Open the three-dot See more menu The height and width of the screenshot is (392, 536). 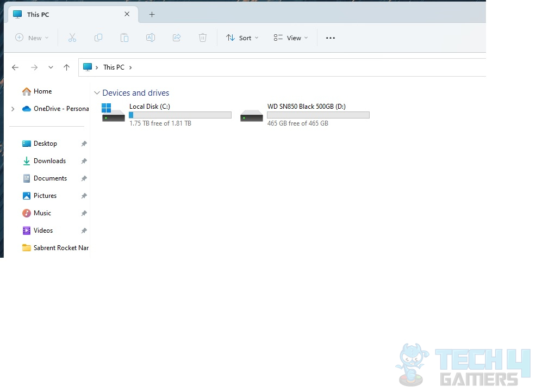point(330,38)
